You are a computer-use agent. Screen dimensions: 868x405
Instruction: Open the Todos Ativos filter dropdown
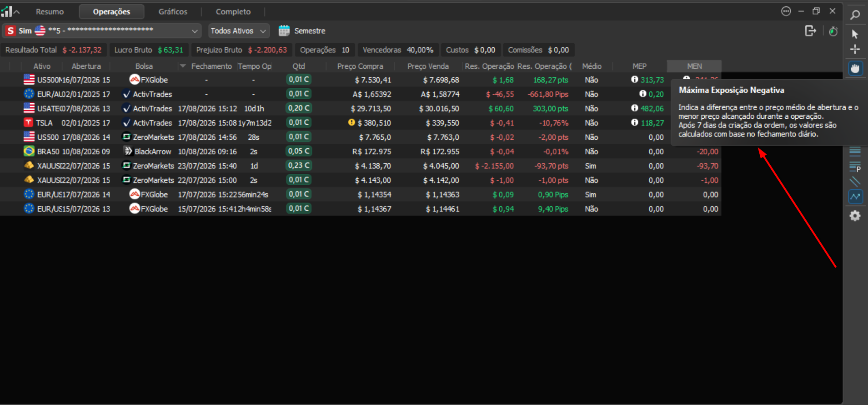239,30
